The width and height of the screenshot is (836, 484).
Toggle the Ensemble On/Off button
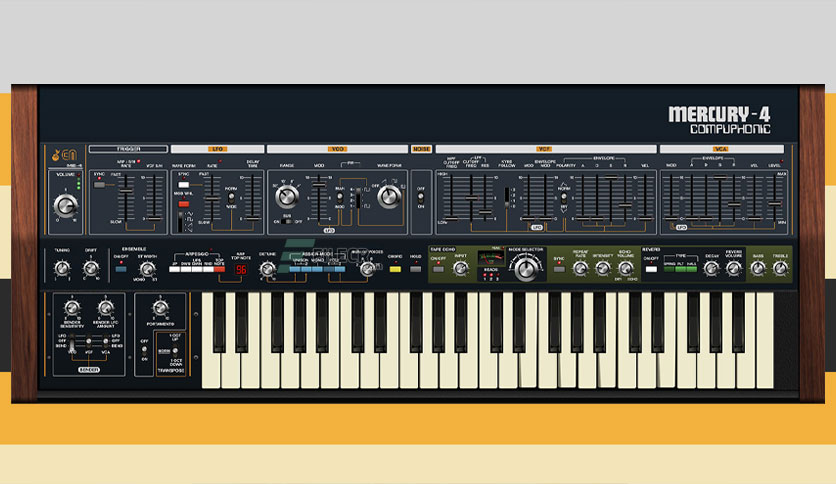(x=121, y=269)
